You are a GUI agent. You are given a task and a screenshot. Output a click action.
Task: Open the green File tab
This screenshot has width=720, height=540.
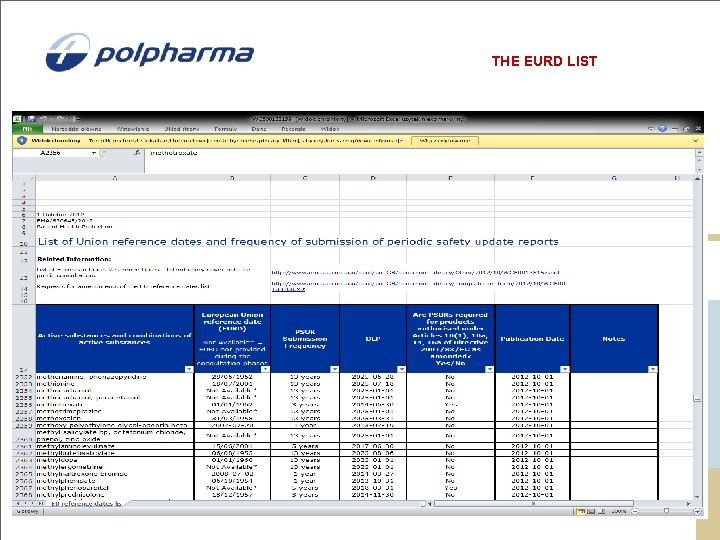27,129
